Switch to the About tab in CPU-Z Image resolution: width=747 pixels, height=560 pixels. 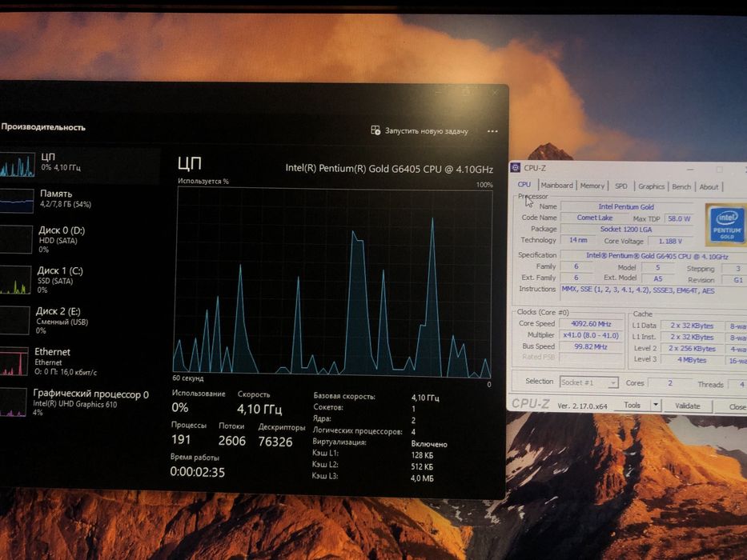(x=709, y=186)
